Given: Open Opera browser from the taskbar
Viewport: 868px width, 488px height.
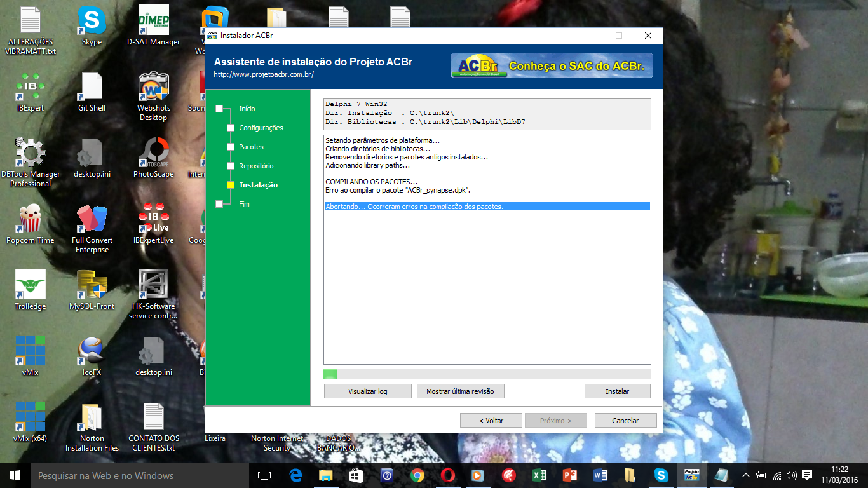Looking at the screenshot, I should [x=448, y=475].
